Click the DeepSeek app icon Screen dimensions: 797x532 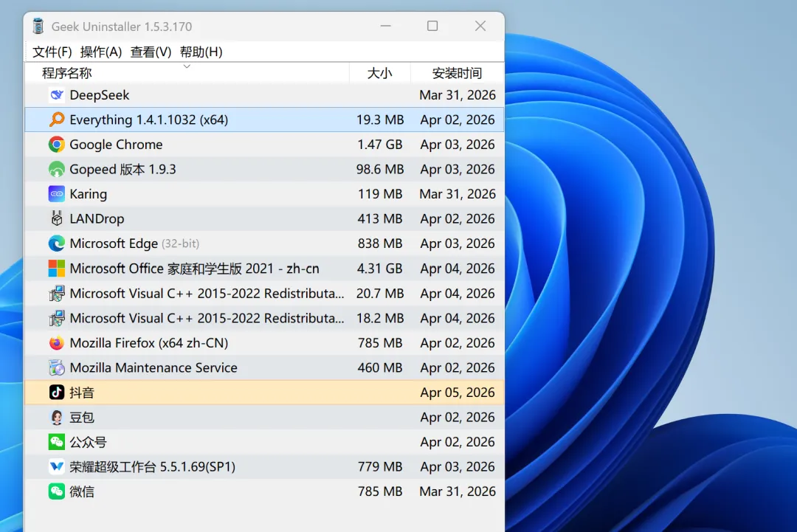[x=56, y=95]
